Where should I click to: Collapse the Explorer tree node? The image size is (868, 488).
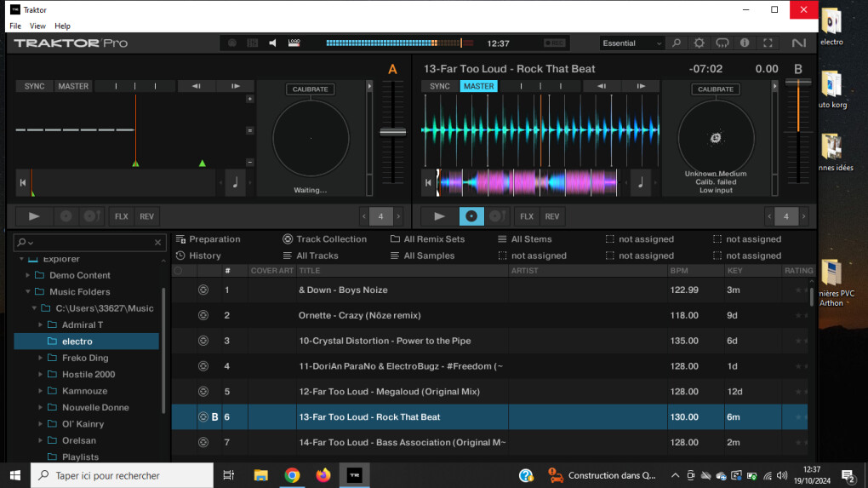point(21,259)
